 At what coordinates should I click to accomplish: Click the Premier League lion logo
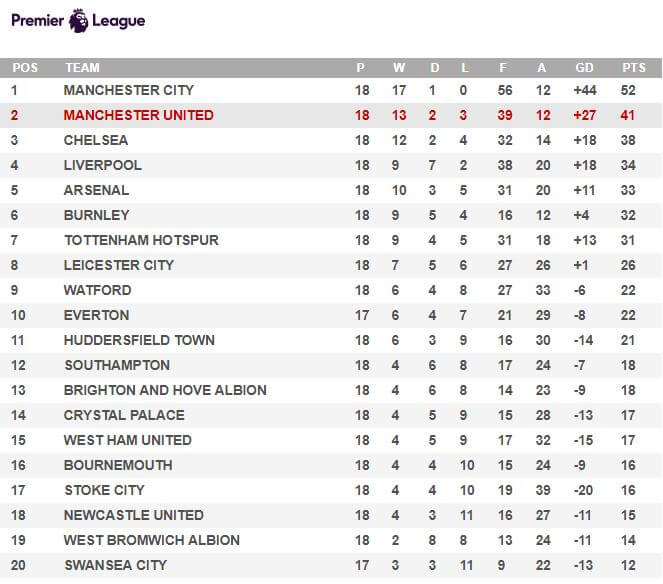79,21
